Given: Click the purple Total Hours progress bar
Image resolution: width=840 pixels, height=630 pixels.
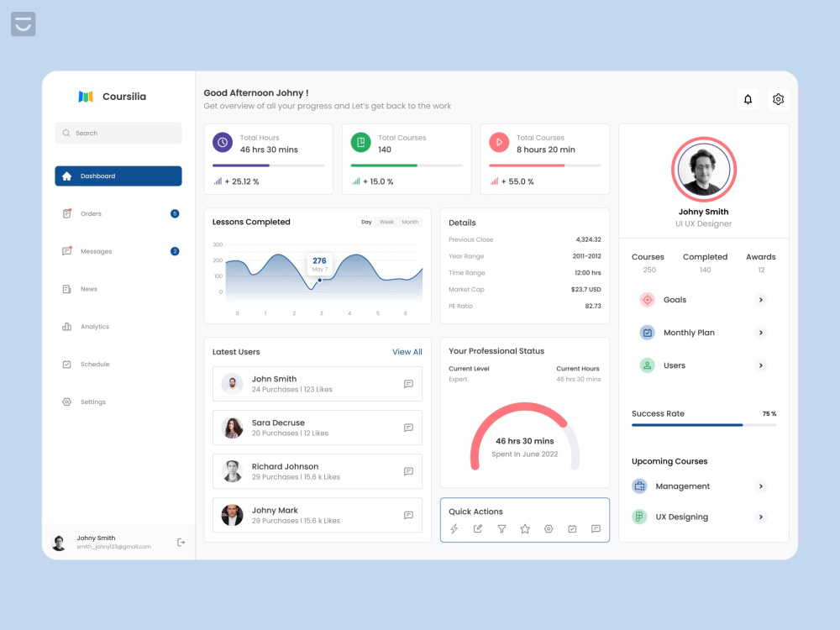Looking at the screenshot, I should [269, 165].
